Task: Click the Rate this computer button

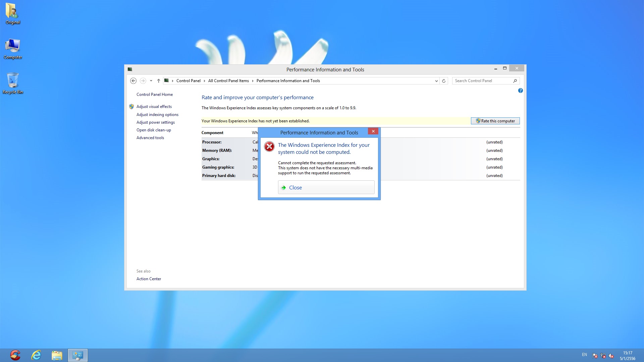Action: point(495,121)
